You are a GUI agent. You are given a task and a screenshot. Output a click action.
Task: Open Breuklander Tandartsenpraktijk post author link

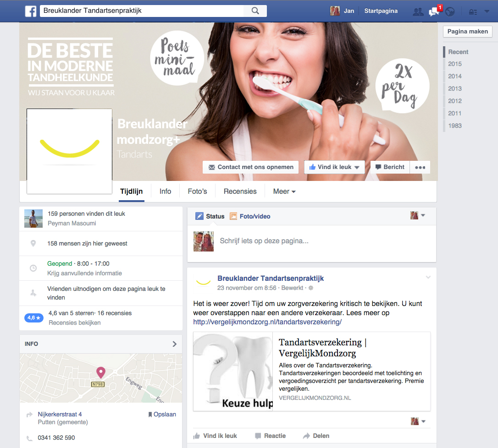pyautogui.click(x=271, y=278)
